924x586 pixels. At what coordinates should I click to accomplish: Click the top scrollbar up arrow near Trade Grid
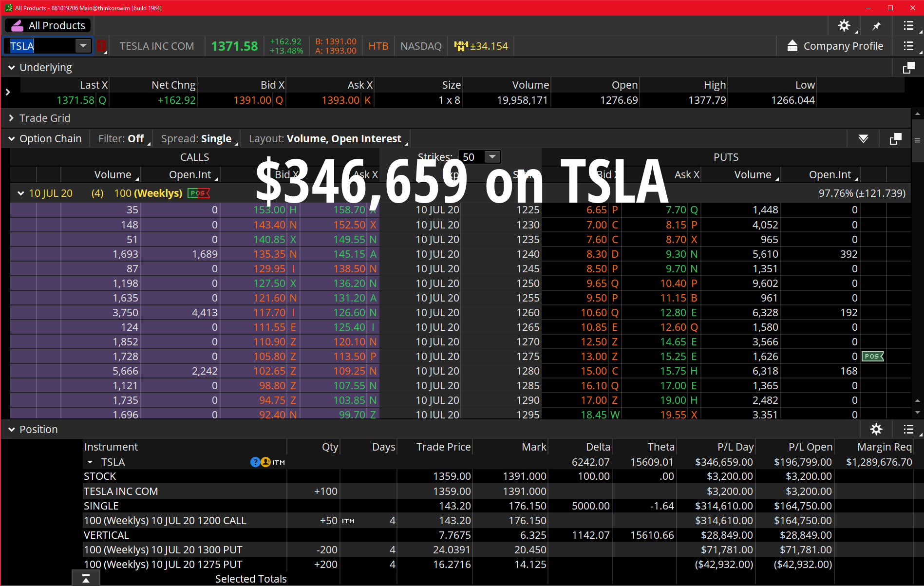(x=917, y=114)
